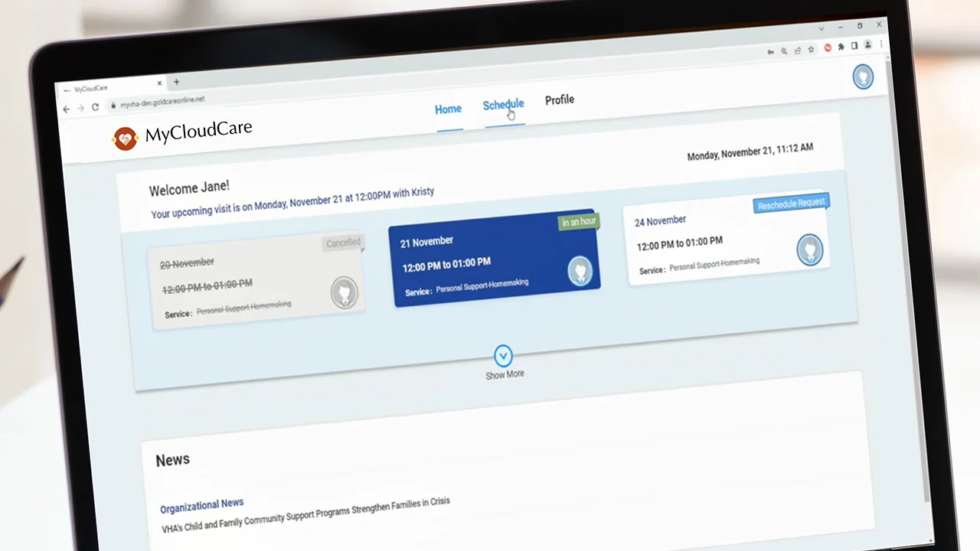Click the Cancelled status tag
980x551 pixels.
click(342, 243)
